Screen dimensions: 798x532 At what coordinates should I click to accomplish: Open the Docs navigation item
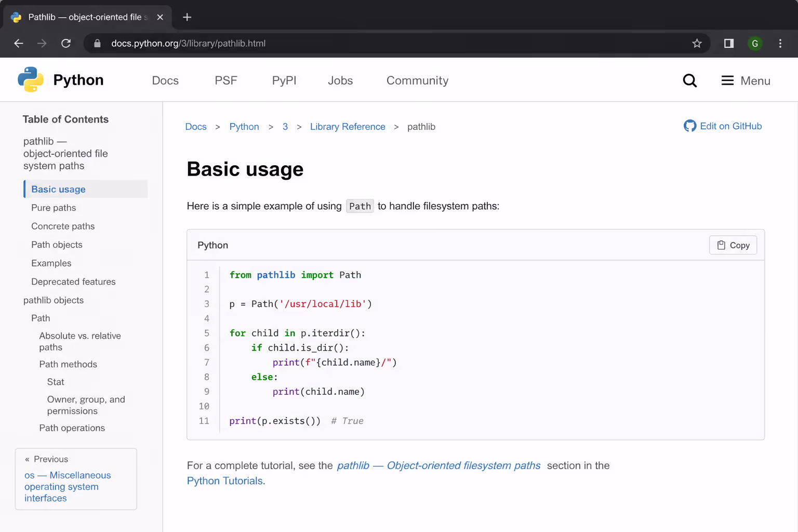(x=165, y=81)
